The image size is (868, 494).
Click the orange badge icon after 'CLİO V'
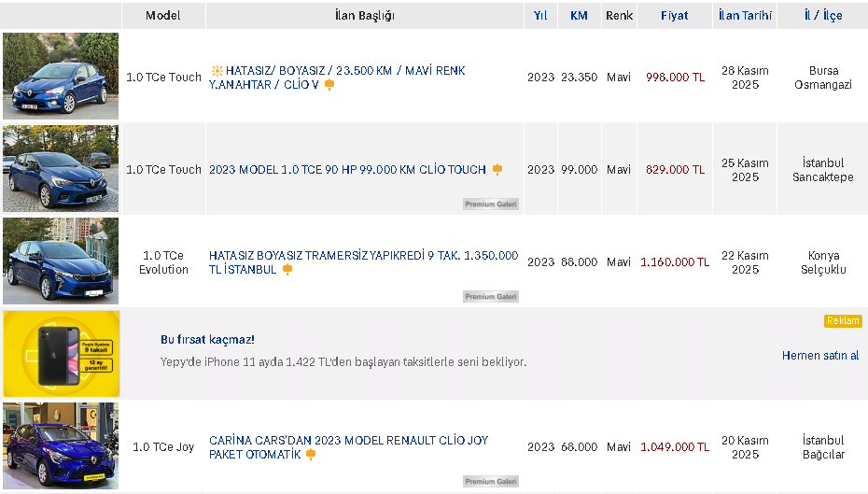(329, 85)
